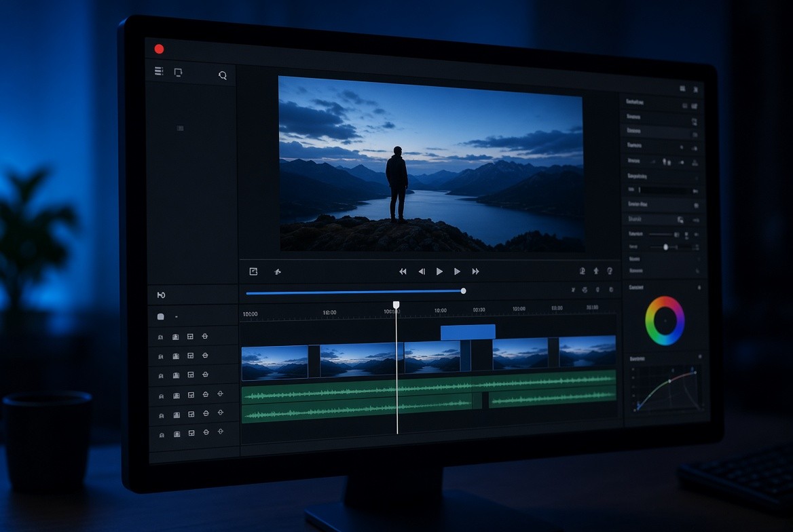
Task: Toggle the headphone icon on the top track row
Action: pyautogui.click(x=160, y=337)
